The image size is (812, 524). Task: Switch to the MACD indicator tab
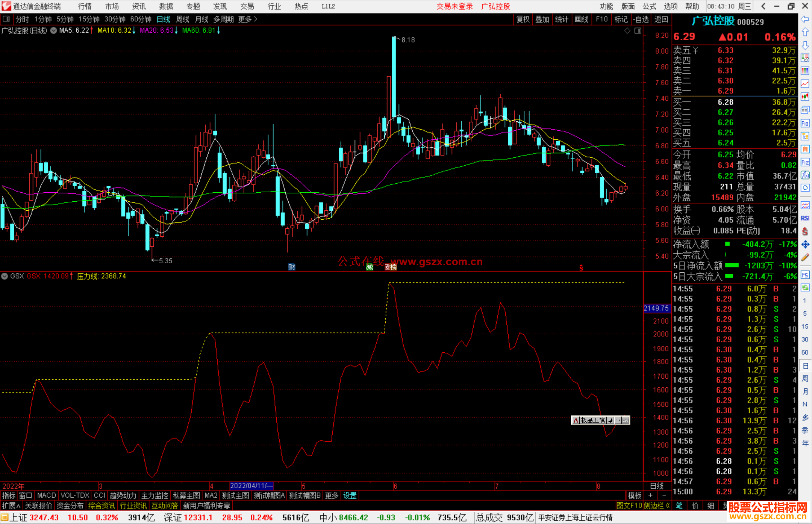47,495
